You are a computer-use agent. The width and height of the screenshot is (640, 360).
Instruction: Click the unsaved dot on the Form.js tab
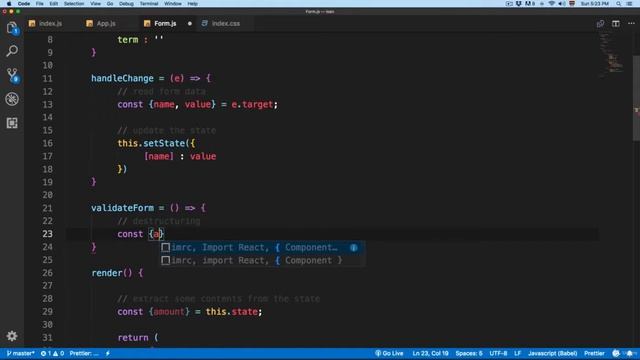190,24
